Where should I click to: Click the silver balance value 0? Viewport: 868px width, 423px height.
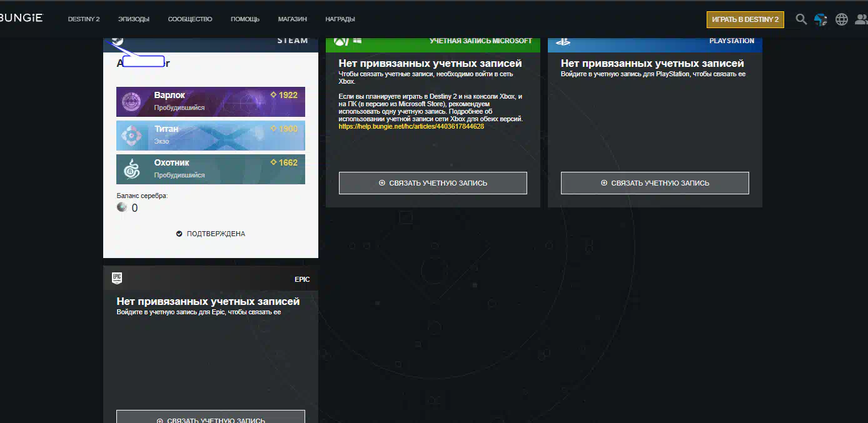tap(134, 208)
